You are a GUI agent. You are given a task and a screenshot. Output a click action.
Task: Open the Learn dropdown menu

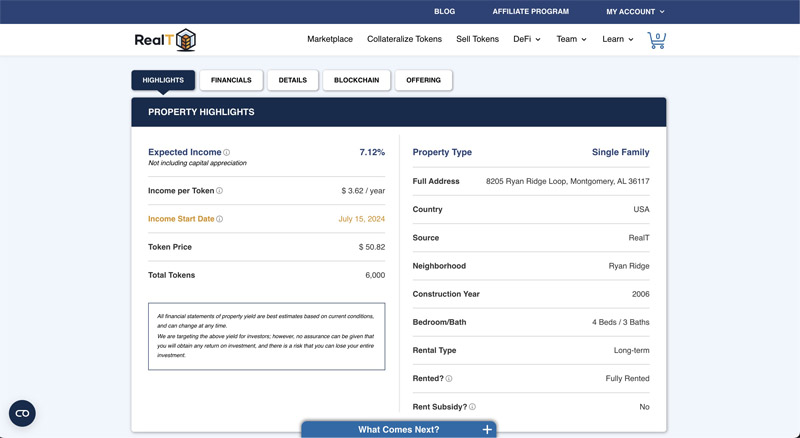[618, 39]
